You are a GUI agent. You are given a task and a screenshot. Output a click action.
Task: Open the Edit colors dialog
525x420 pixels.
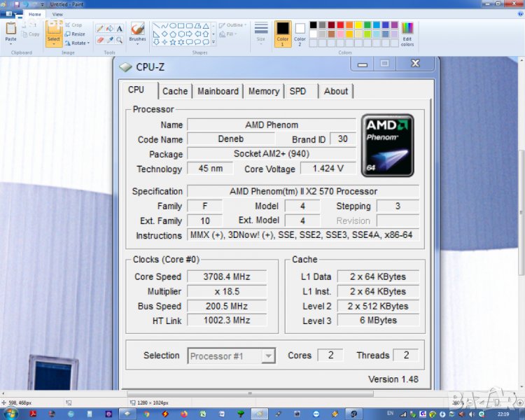pos(407,33)
